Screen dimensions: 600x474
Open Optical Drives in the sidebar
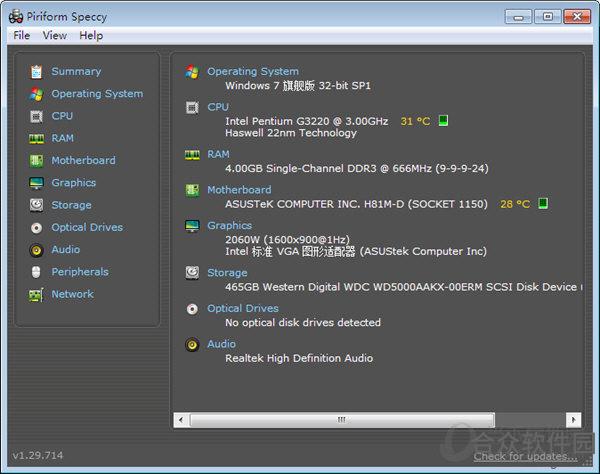87,227
